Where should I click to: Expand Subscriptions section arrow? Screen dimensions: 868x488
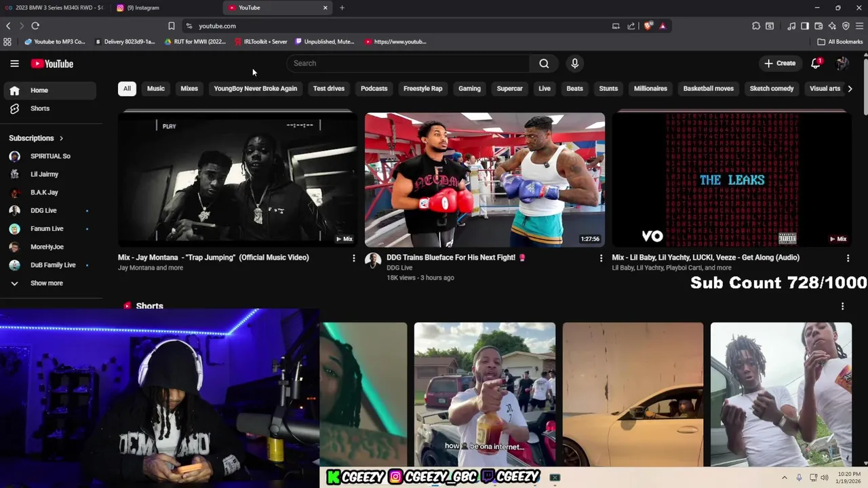[61, 138]
